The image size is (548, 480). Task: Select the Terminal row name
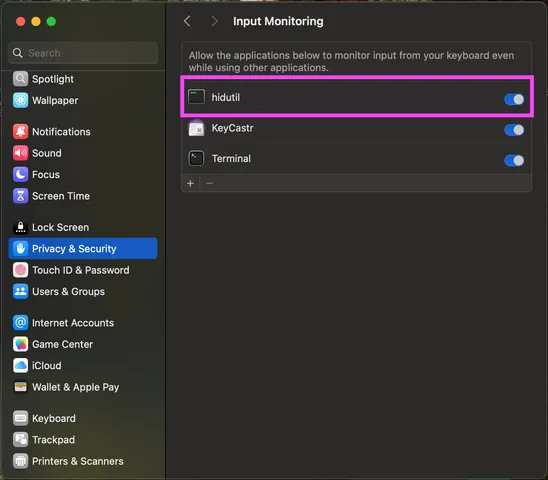click(x=231, y=158)
